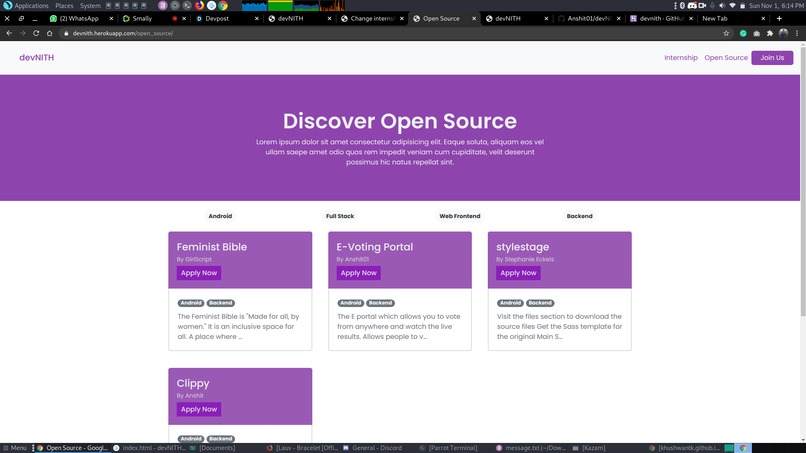Click the Join Us button

pyautogui.click(x=772, y=58)
